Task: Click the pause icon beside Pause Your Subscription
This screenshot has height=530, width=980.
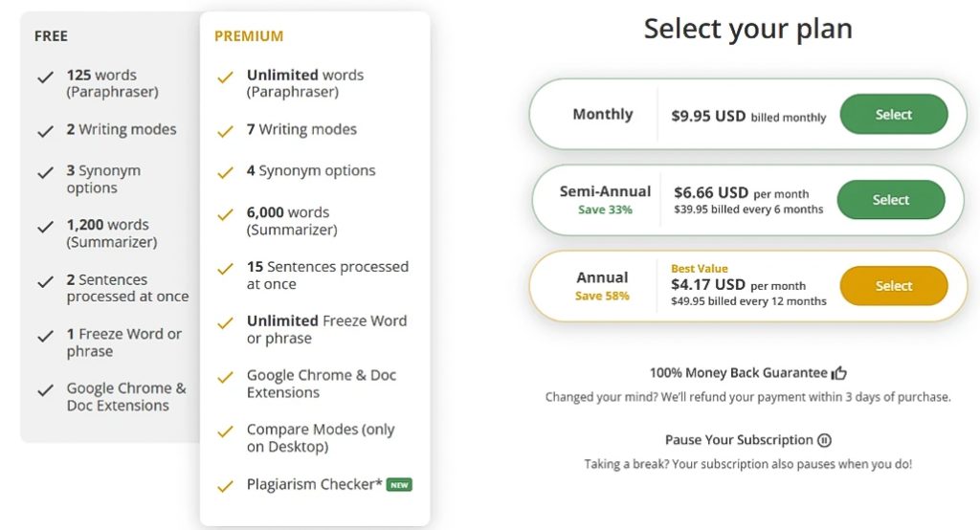Action: click(824, 440)
